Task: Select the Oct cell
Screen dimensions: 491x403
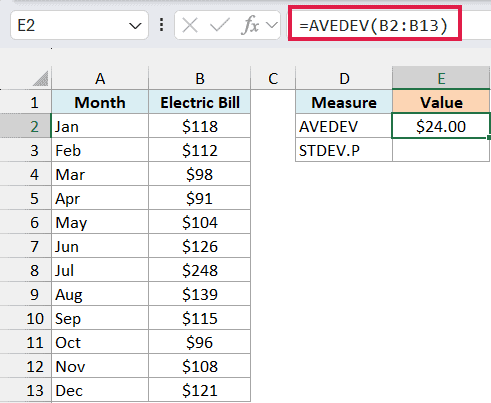Action: (x=100, y=342)
